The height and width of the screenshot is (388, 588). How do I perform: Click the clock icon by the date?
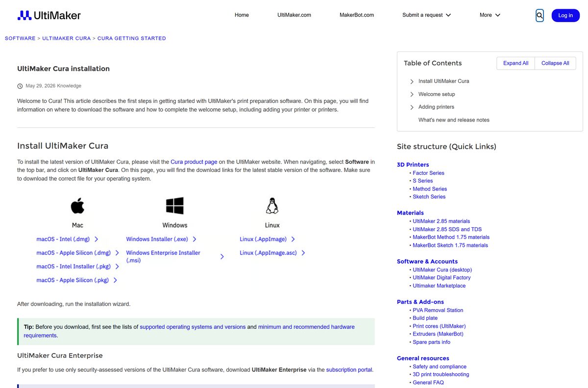pos(20,86)
